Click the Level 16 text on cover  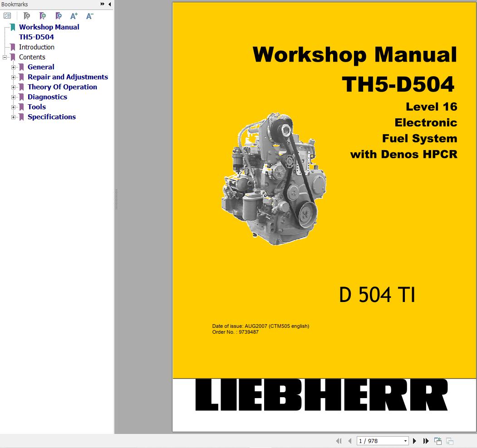431,107
